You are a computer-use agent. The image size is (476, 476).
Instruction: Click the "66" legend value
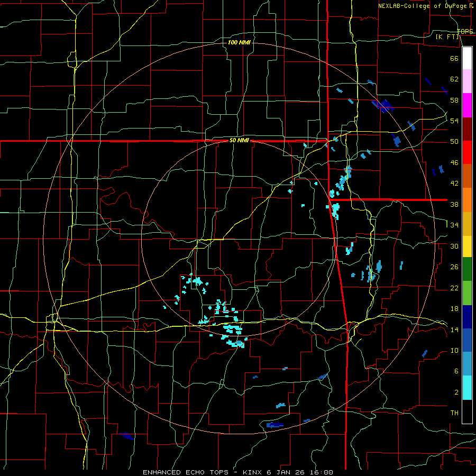(454, 58)
